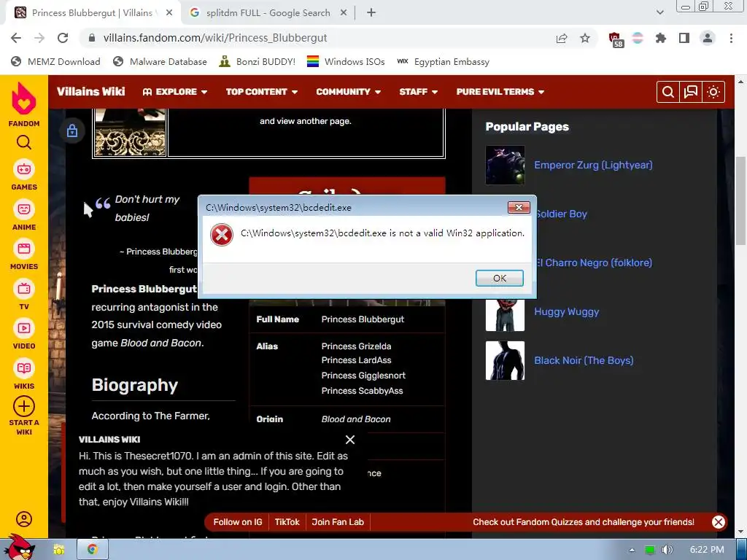The height and width of the screenshot is (560, 747).
Task: Click the volume speaker tray icon
Action: [x=667, y=550]
